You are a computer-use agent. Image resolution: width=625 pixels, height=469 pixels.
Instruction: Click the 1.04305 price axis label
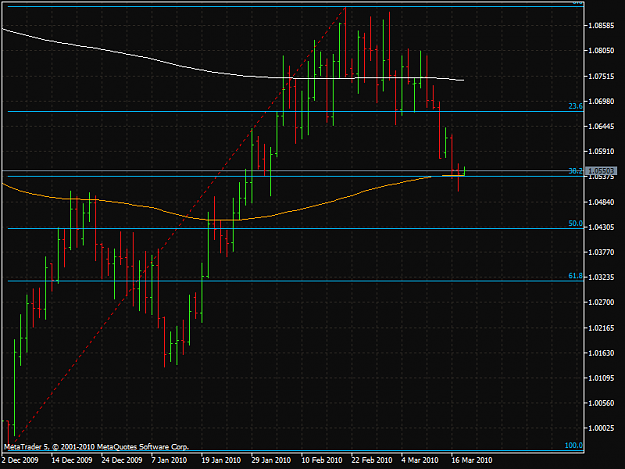click(x=601, y=227)
